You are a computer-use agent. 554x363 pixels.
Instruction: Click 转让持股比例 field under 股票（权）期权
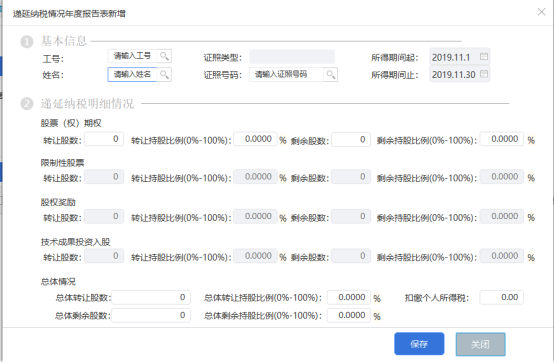click(255, 139)
